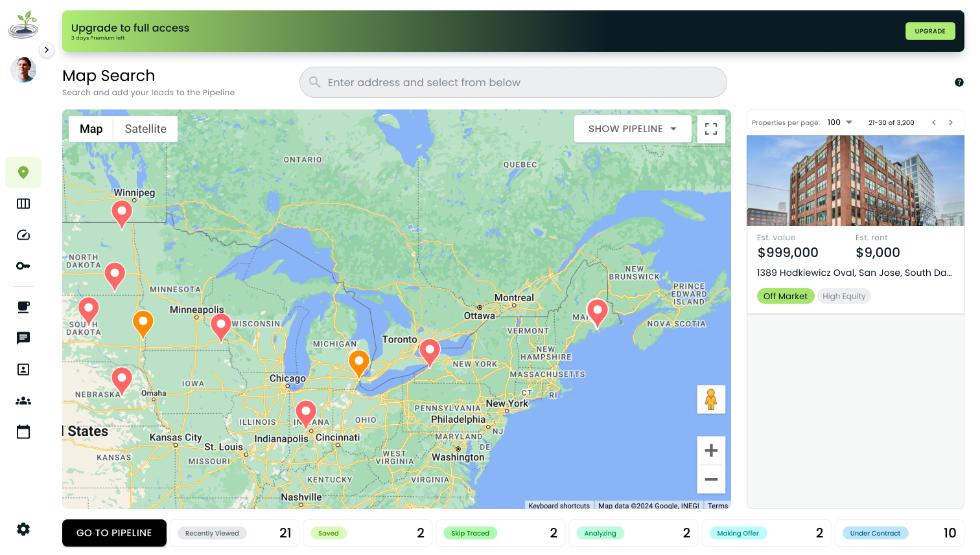
Task: Open the contact card sidebar icon
Action: 23,369
